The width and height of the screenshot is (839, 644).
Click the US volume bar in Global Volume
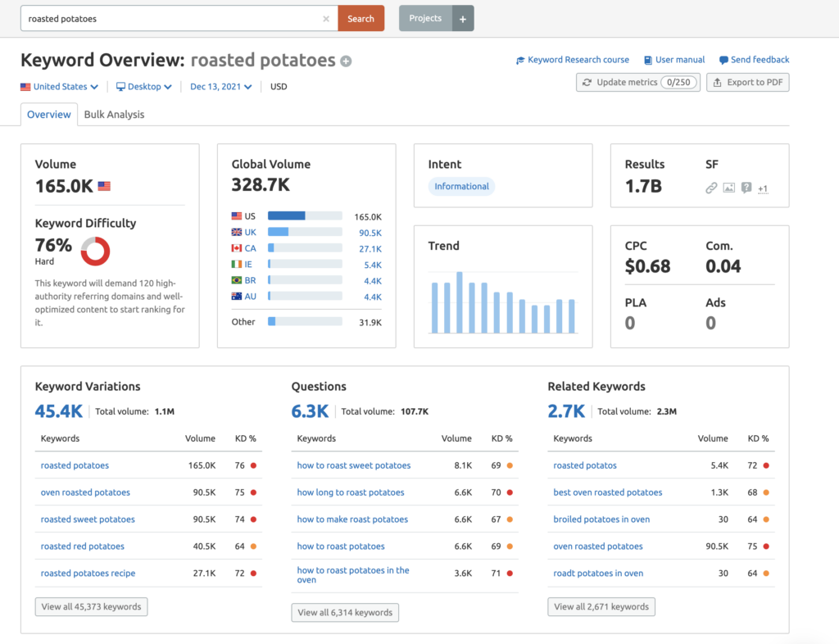pos(305,216)
